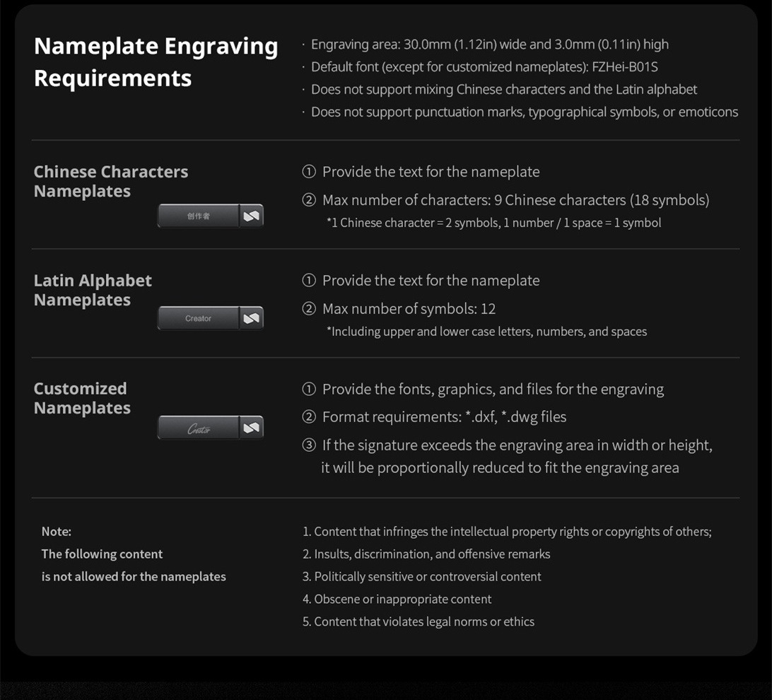This screenshot has height=700, width=772.
Task: Click circled 2 beside Max number of symbols
Action: [309, 309]
